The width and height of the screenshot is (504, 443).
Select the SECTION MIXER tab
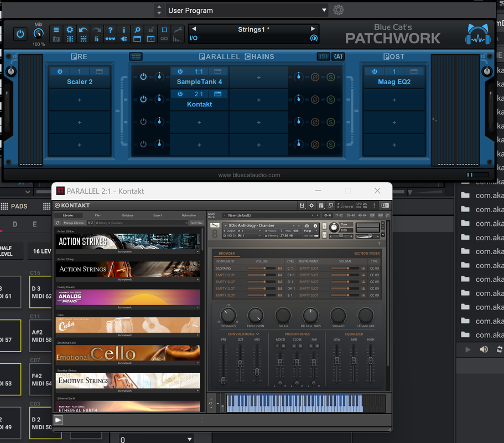(x=367, y=253)
